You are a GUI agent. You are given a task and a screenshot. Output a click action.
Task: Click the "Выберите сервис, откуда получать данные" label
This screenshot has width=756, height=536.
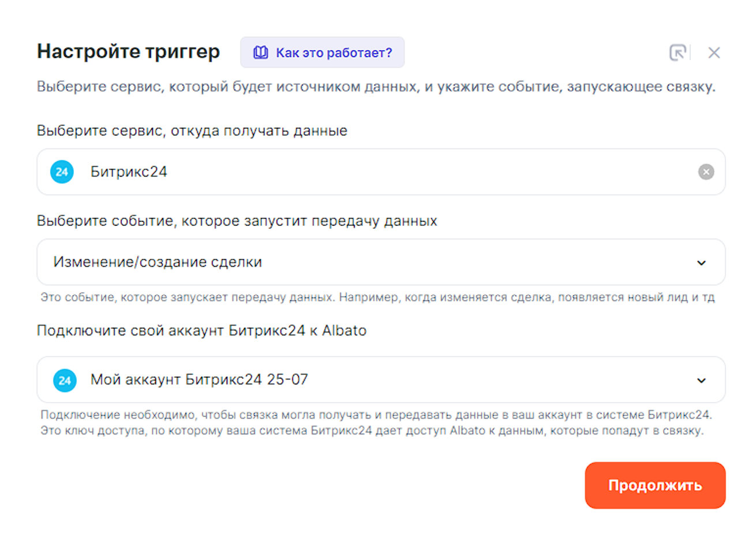(192, 131)
